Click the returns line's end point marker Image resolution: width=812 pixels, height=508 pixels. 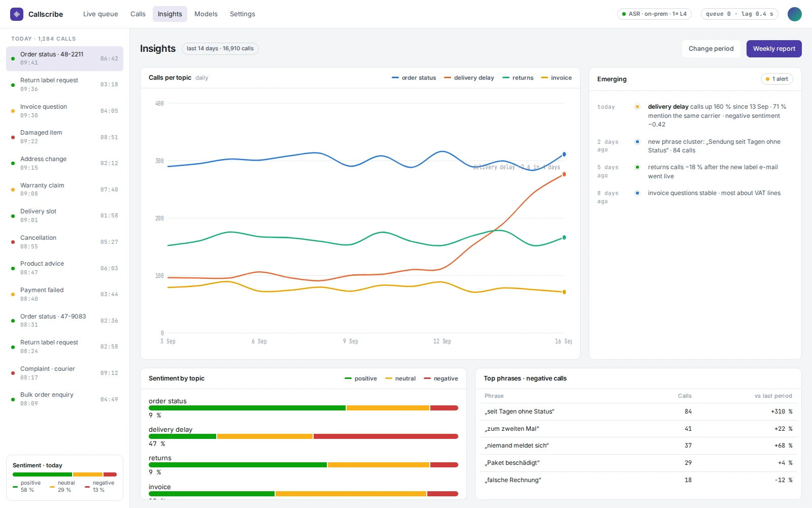[x=564, y=237]
